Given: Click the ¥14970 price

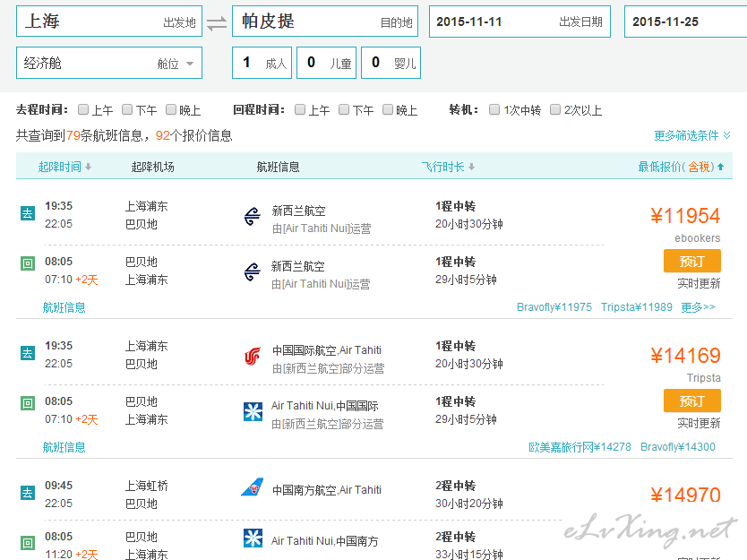Looking at the screenshot, I should 685,495.
